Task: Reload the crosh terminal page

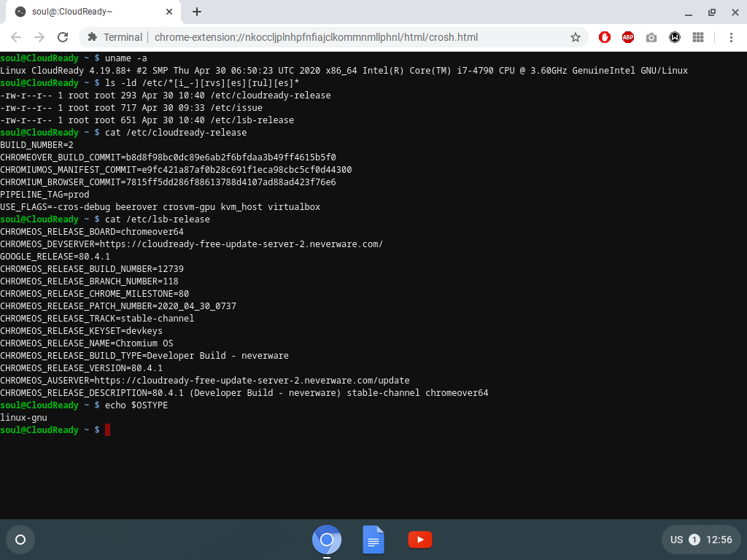Action: pyautogui.click(x=63, y=37)
